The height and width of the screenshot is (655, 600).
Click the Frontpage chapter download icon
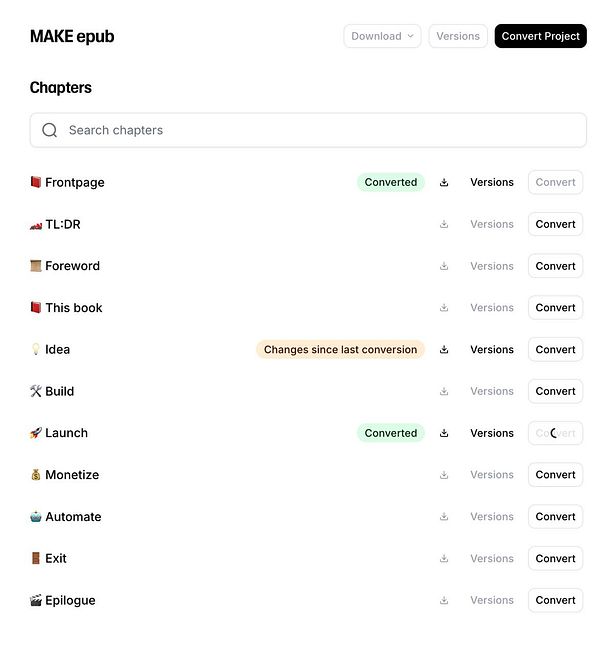[444, 182]
